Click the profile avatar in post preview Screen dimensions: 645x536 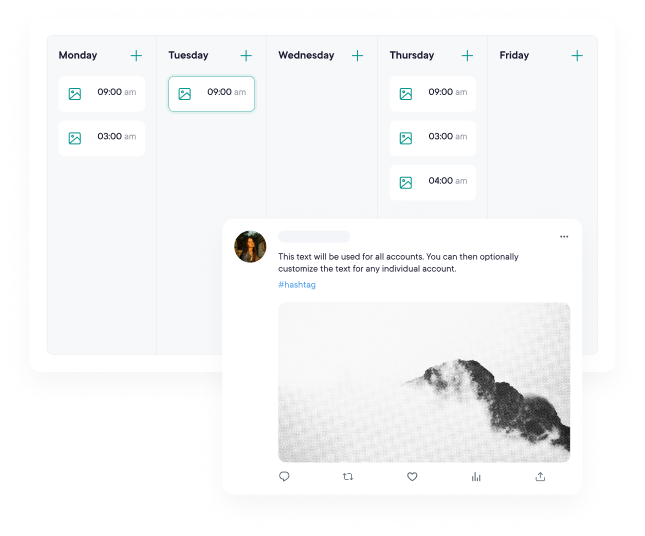(x=250, y=246)
